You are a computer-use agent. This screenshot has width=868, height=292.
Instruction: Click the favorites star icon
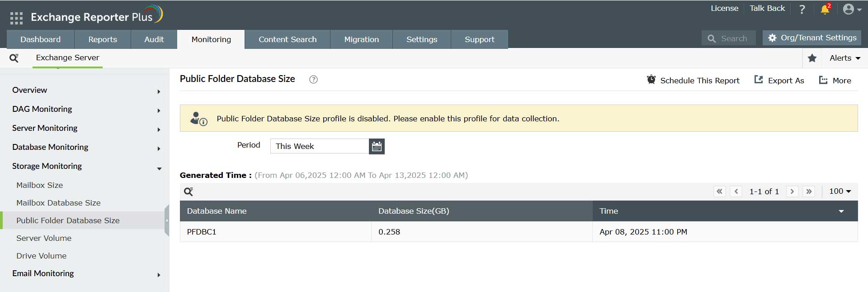[812, 58]
